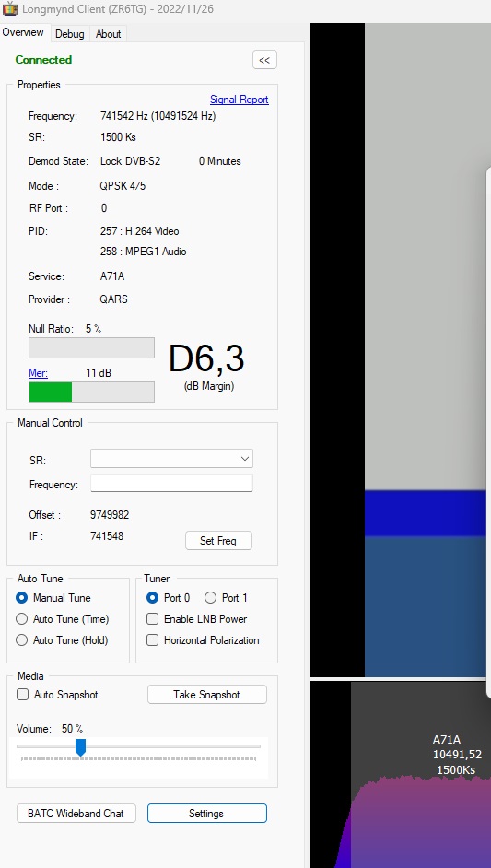Open BATC Wideband Chat

(x=76, y=814)
